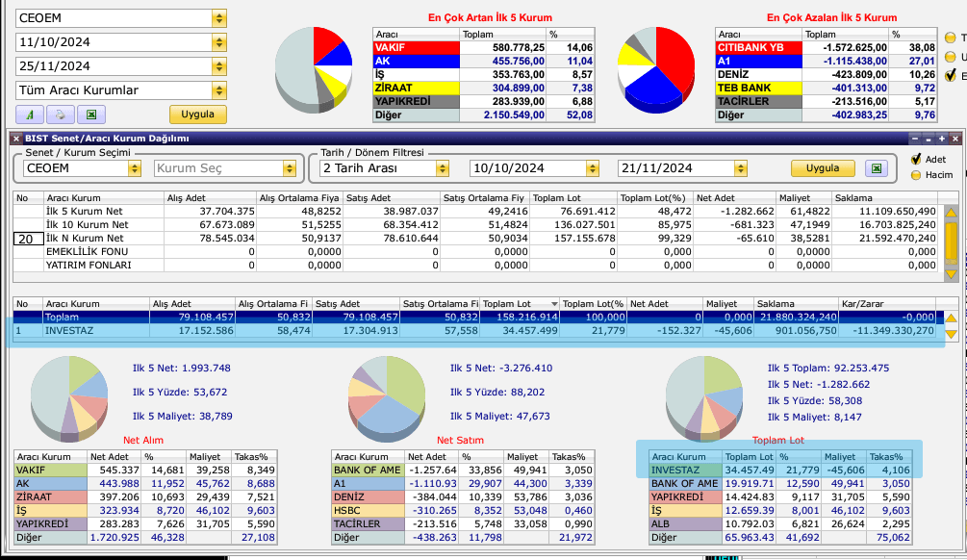The height and width of the screenshot is (560, 967).
Task: Click INVESTAZ in the row numbered 1
Action: pyautogui.click(x=69, y=331)
